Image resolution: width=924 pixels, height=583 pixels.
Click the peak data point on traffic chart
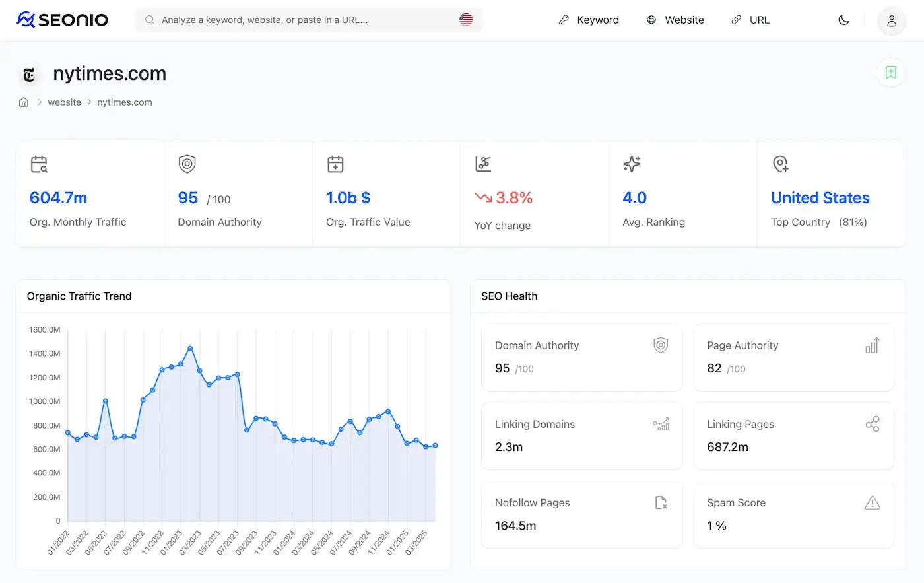coord(190,348)
